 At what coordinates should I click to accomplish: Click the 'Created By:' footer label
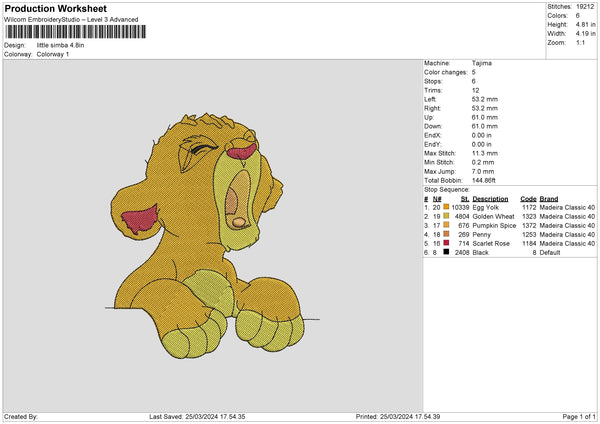click(x=21, y=416)
